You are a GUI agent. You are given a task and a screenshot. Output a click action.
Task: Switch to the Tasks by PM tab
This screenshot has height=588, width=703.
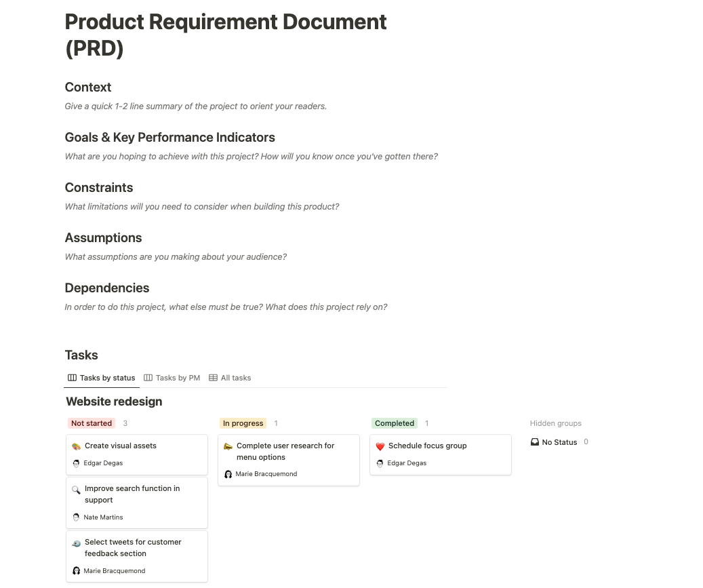click(172, 378)
